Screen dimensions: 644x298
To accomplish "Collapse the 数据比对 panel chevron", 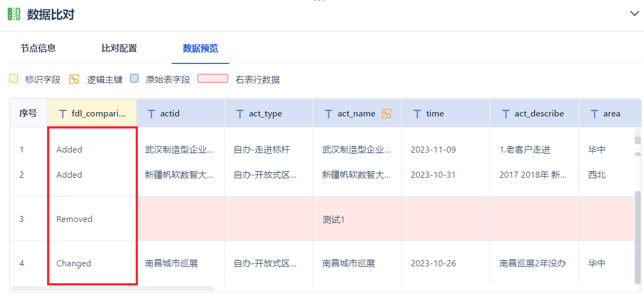I will tap(635, 14).
